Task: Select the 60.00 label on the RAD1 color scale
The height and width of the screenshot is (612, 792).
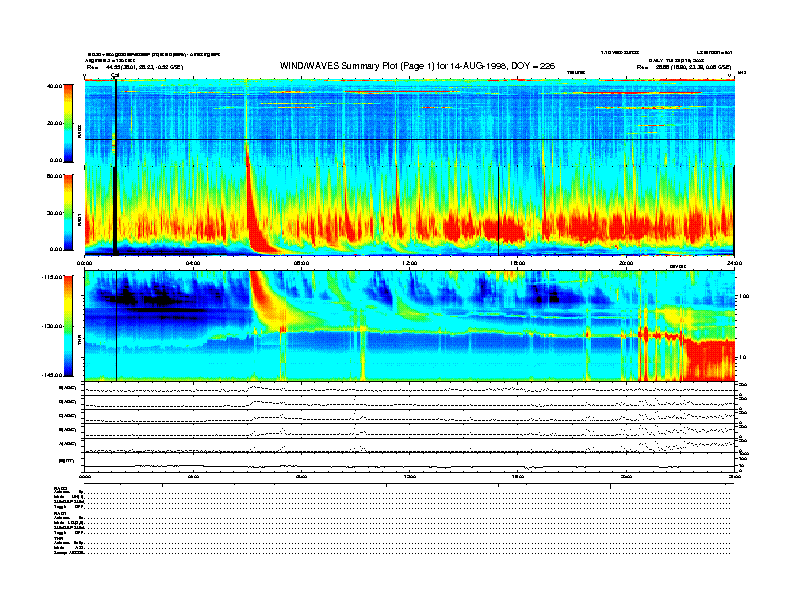Action: [x=54, y=176]
